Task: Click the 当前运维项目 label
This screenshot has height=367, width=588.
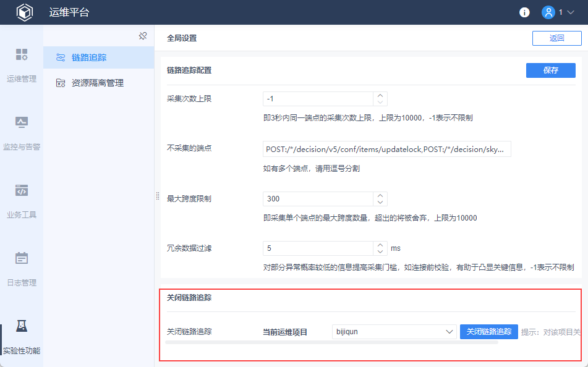Action: (285, 332)
